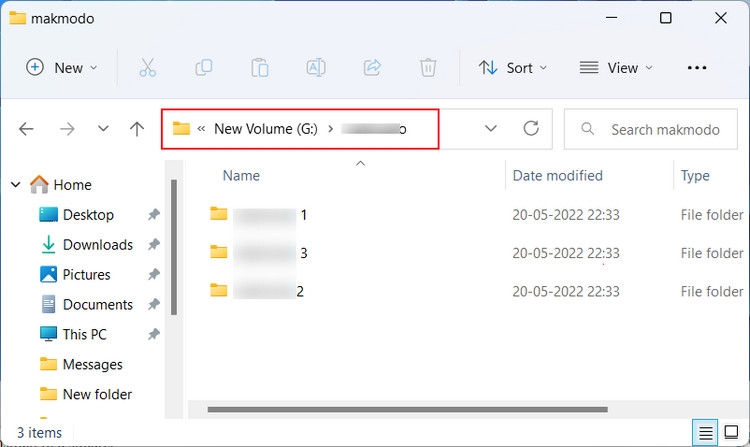Unpin Desktop using its pin icon
The width and height of the screenshot is (750, 447).
154,215
